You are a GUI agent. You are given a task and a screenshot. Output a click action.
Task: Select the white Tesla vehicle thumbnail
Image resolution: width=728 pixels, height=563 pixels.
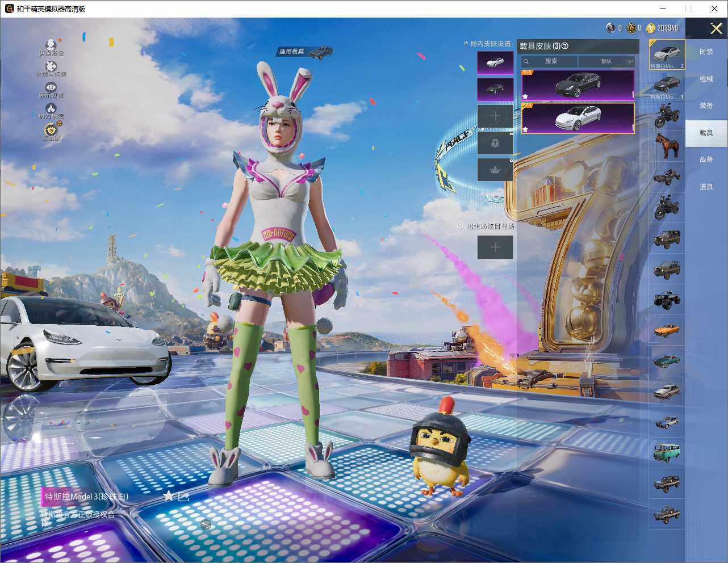tap(667, 54)
